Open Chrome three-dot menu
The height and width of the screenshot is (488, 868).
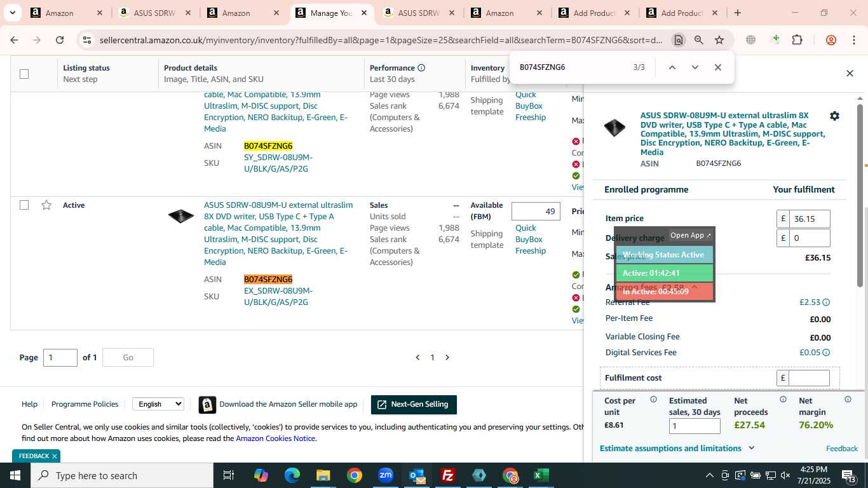pos(853,40)
